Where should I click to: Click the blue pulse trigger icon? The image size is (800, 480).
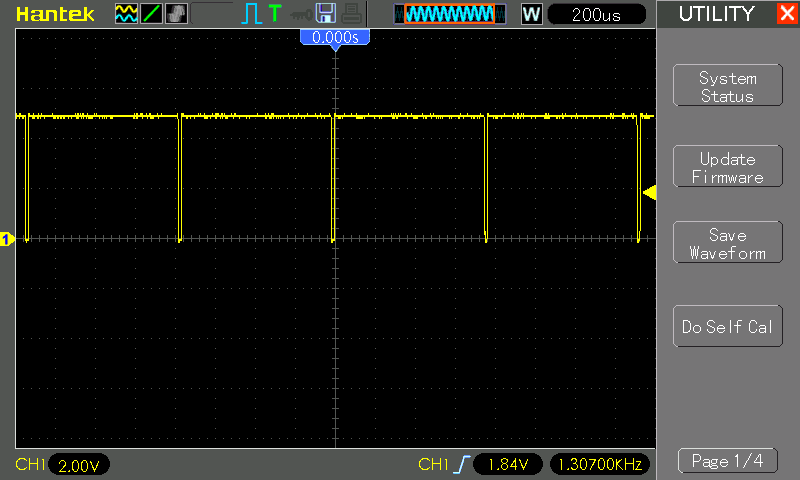click(251, 14)
